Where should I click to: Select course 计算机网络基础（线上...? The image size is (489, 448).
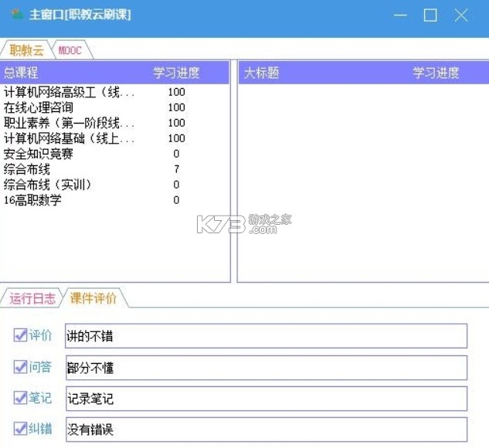tap(70, 138)
